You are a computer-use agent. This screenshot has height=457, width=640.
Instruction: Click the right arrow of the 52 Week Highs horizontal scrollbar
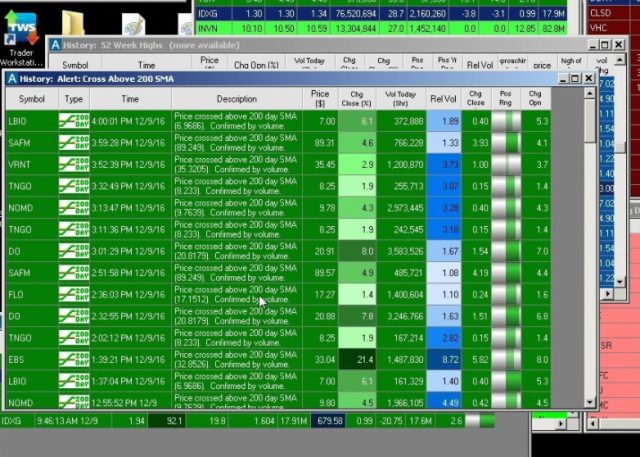coord(608,293)
